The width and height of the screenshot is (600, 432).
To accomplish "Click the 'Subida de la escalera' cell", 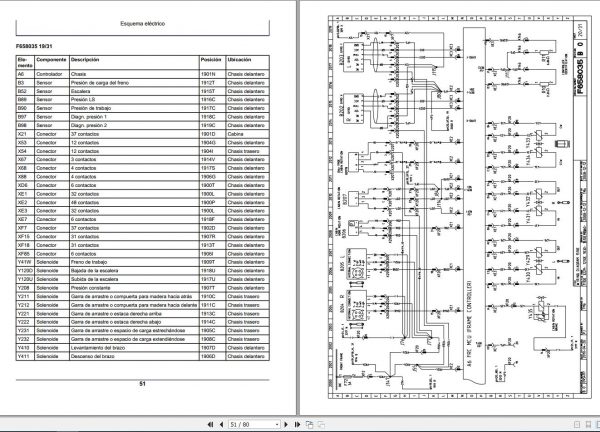I will coord(134,279).
